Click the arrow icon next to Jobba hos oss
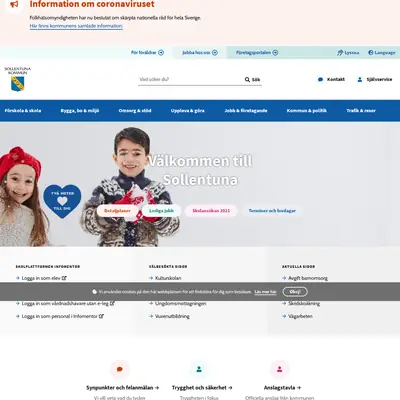 coord(215,52)
